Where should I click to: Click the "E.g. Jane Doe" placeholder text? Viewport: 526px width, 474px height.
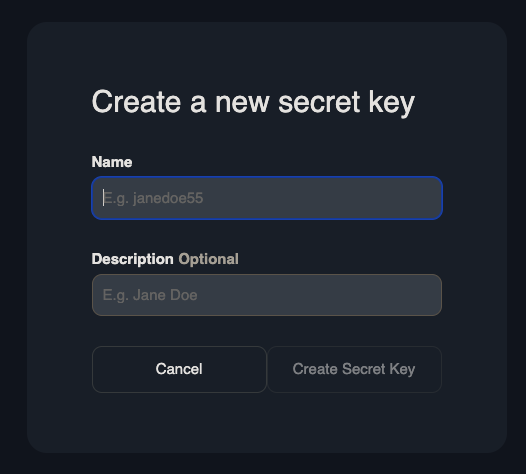coord(150,295)
